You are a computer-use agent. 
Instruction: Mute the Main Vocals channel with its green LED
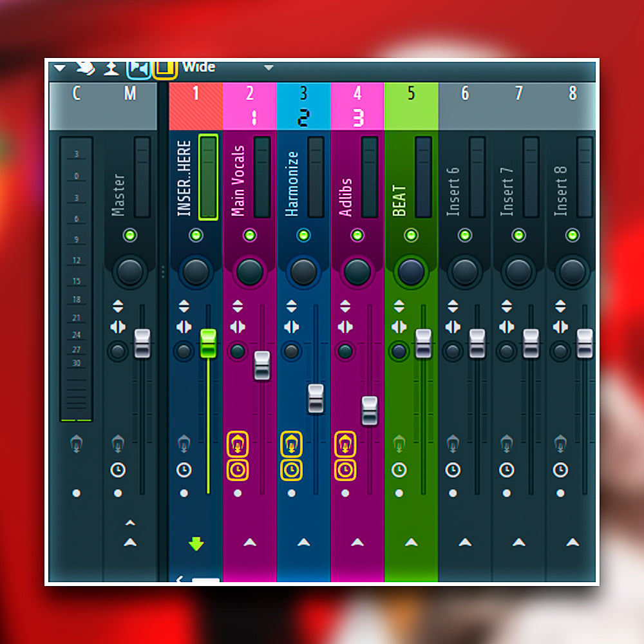tap(249, 235)
